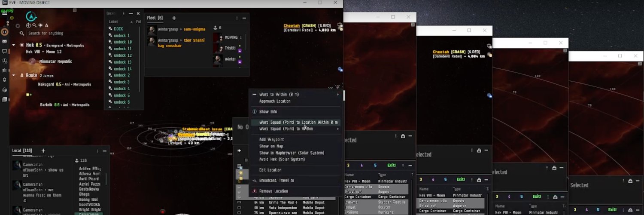644x215 pixels.
Task: Open the inventory cube icon in the sidebar
Action: [x=5, y=90]
